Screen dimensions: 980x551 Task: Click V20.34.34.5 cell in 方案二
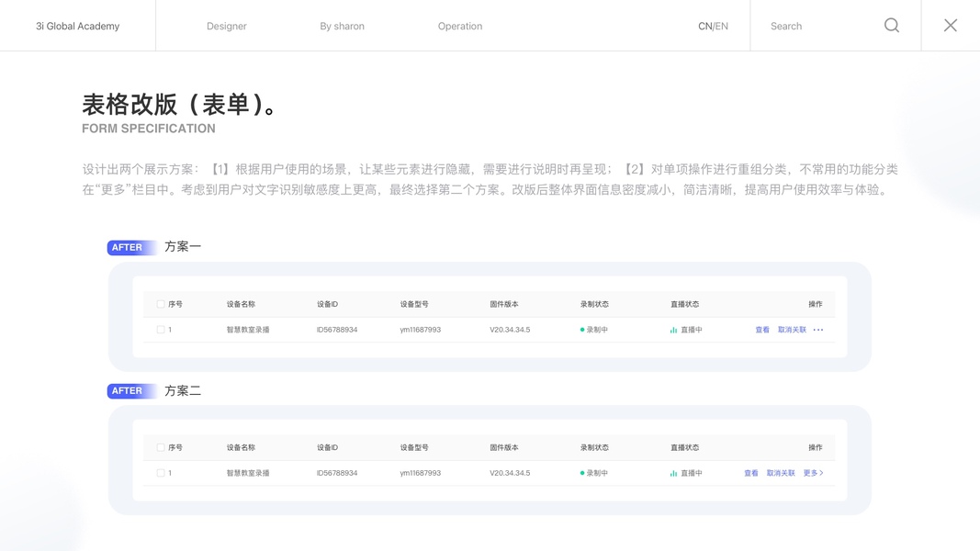510,473
